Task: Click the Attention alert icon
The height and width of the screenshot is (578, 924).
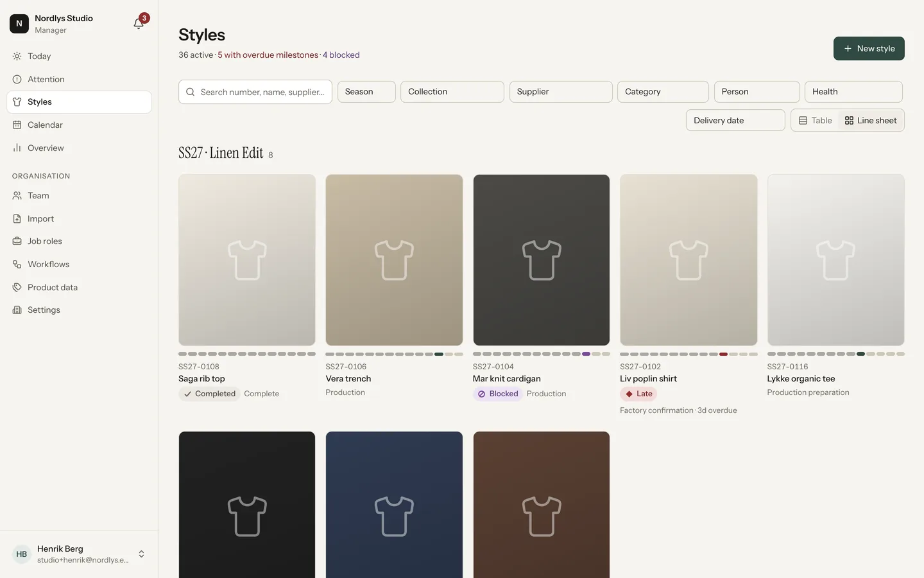Action: tap(17, 80)
